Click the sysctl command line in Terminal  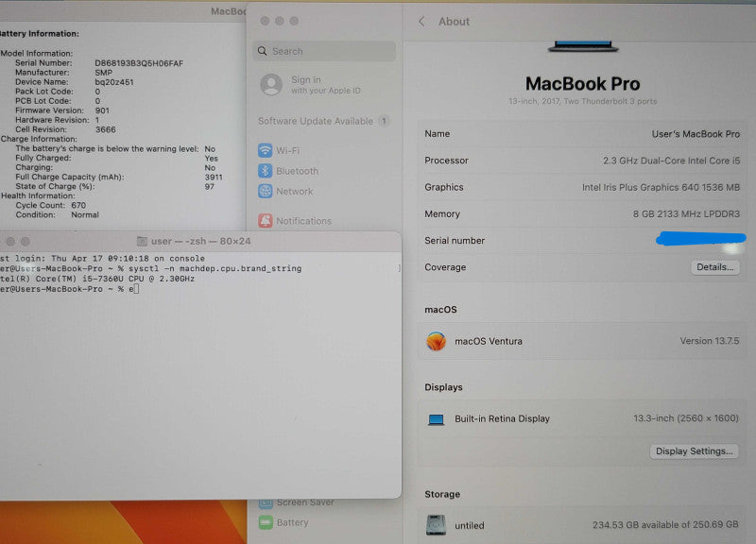point(151,268)
